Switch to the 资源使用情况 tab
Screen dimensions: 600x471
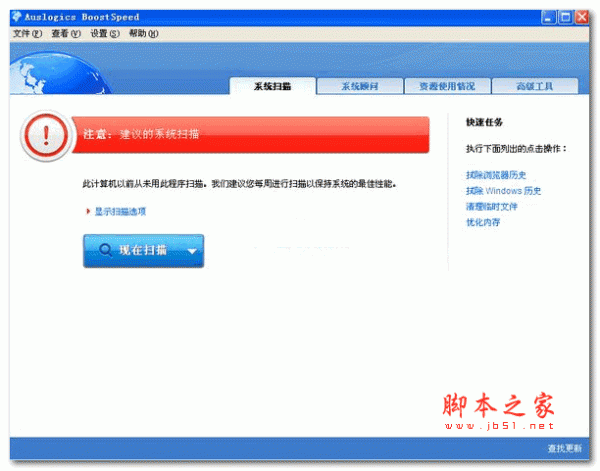coord(447,86)
